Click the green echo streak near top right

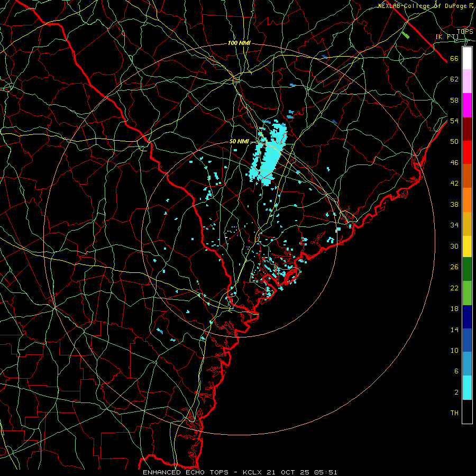pos(406,35)
